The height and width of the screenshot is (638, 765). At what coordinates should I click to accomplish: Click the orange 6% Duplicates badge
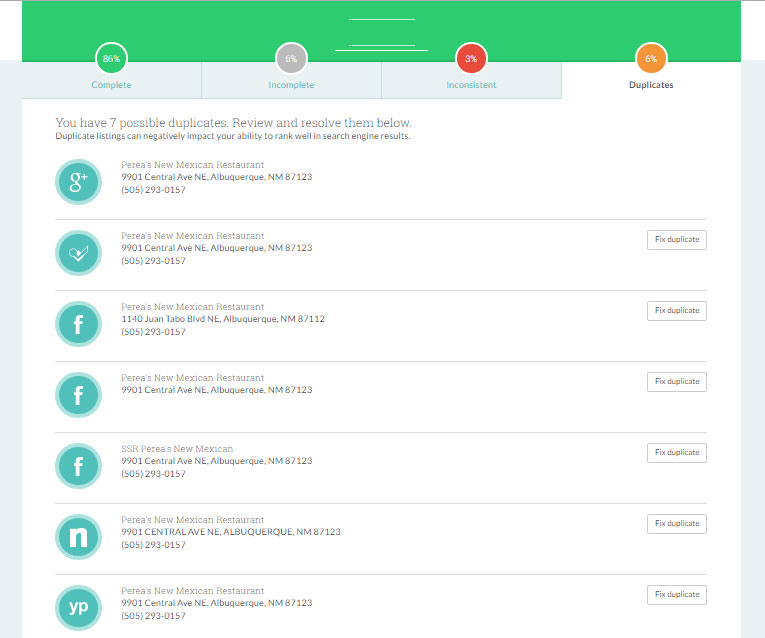[651, 59]
